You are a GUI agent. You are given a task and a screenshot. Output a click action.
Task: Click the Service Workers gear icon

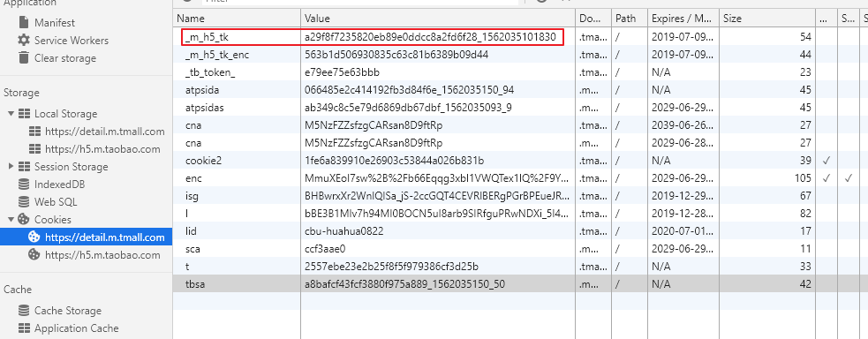[24, 40]
